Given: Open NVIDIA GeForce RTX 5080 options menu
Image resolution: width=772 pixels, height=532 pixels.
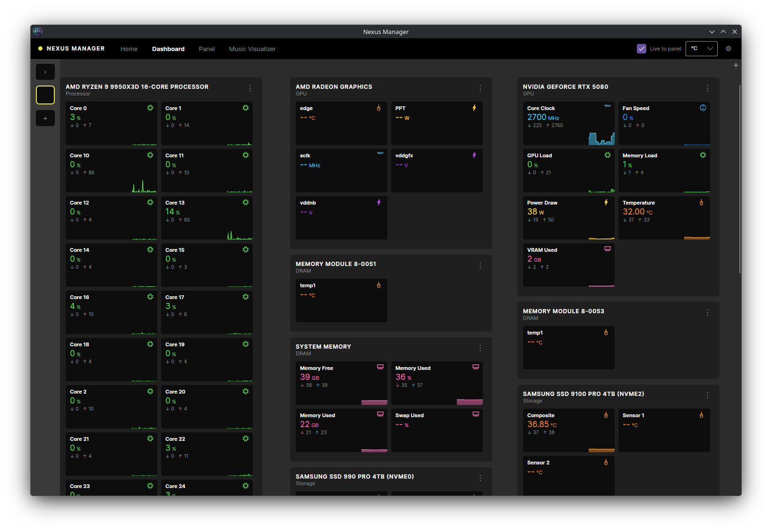Looking at the screenshot, I should (x=707, y=88).
